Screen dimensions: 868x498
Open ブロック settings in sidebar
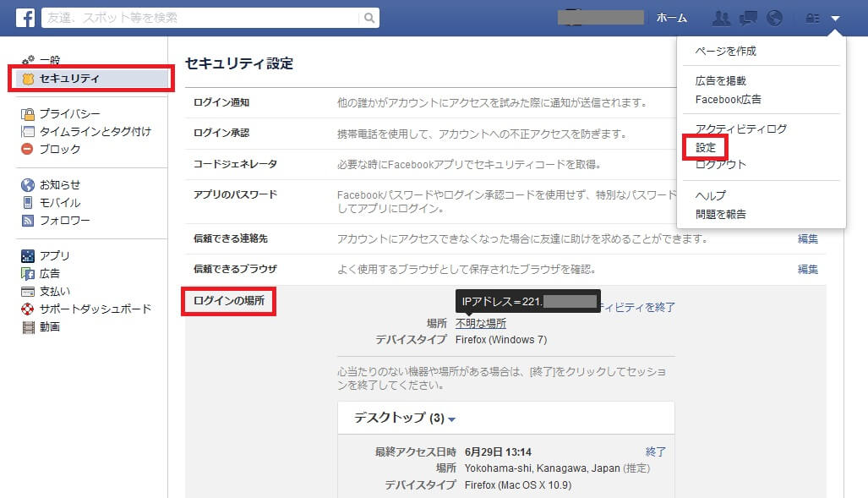tap(60, 150)
